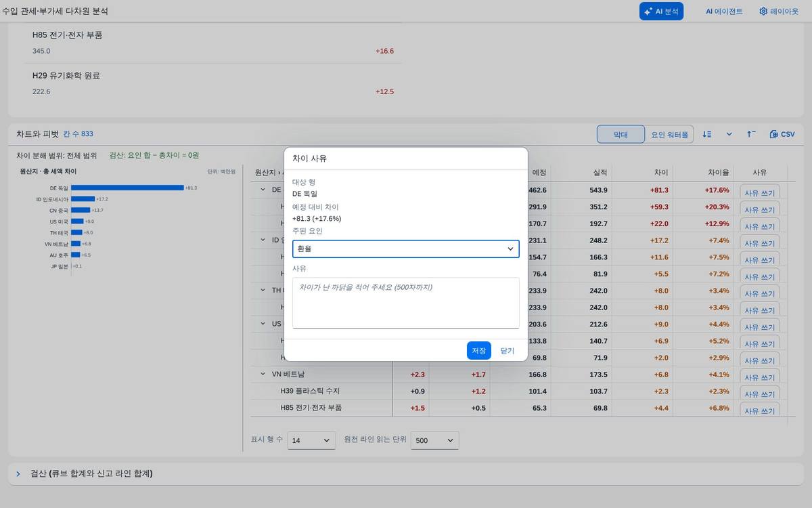The height and width of the screenshot is (508, 812).
Task: Open the AI 에이전트 tab
Action: [x=724, y=12]
